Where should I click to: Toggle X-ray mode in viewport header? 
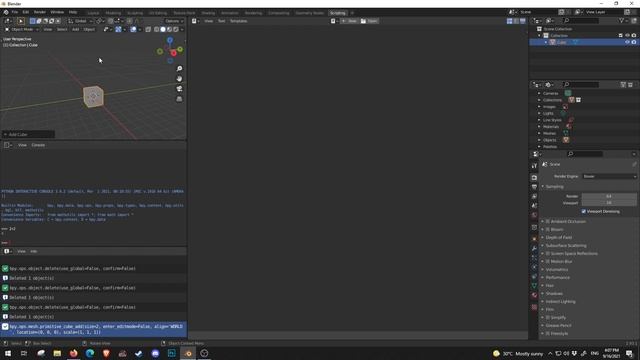148,29
